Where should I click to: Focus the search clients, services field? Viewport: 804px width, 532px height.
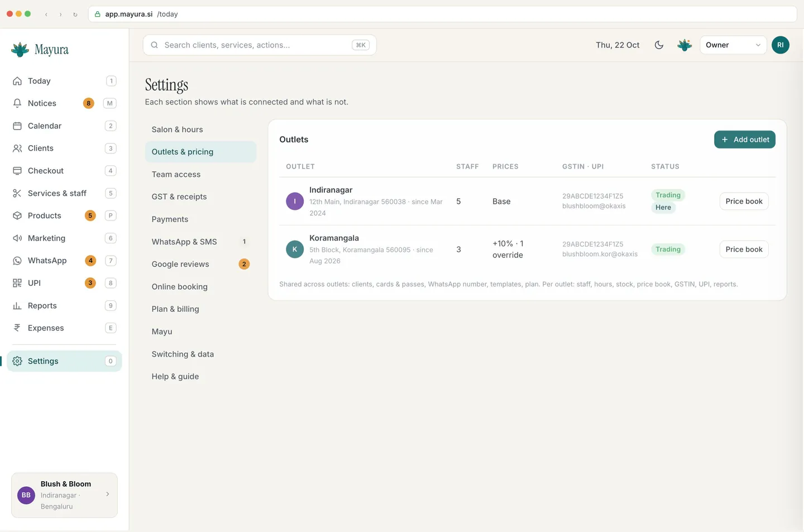coord(260,45)
